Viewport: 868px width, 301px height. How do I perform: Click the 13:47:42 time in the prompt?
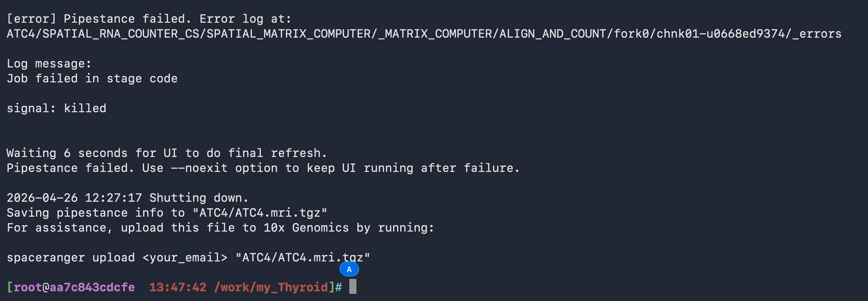click(178, 287)
